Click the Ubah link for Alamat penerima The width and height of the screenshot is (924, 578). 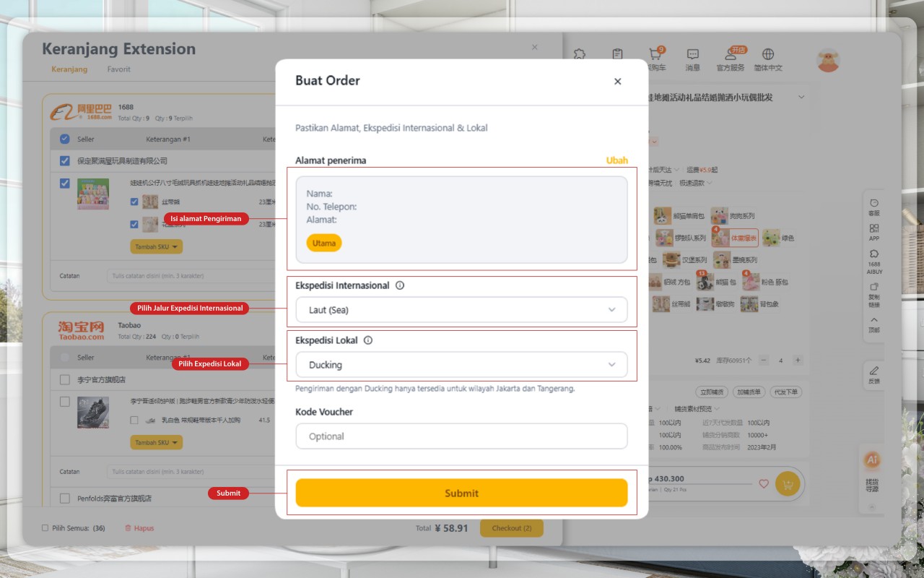pyautogui.click(x=617, y=160)
